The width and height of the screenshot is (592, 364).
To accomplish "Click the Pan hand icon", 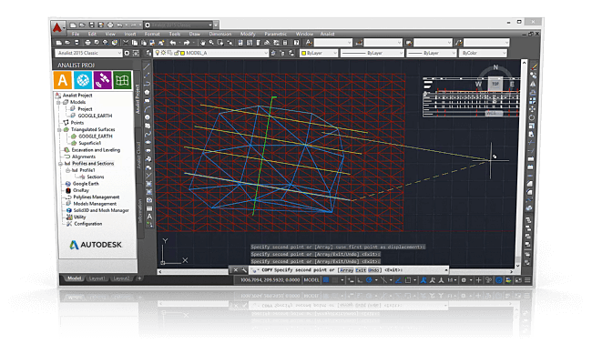I will [x=203, y=43].
